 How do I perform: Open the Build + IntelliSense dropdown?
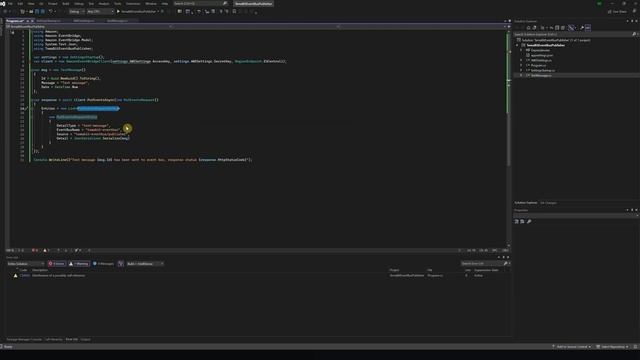point(144,264)
